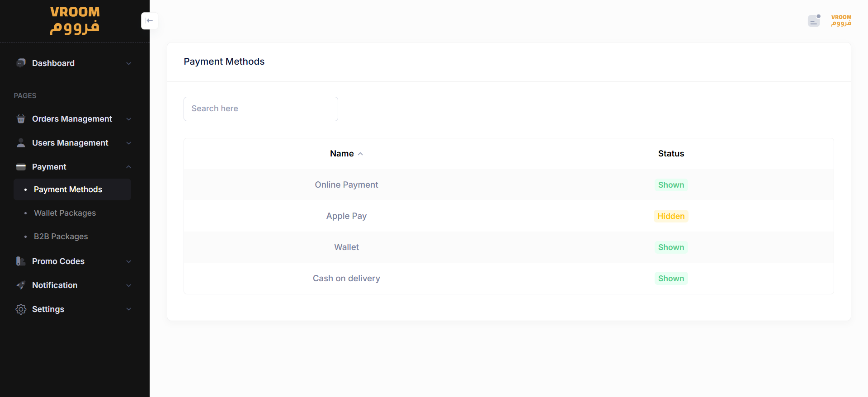The height and width of the screenshot is (397, 868).
Task: Click the Online Payment row name
Action: pyautogui.click(x=346, y=185)
